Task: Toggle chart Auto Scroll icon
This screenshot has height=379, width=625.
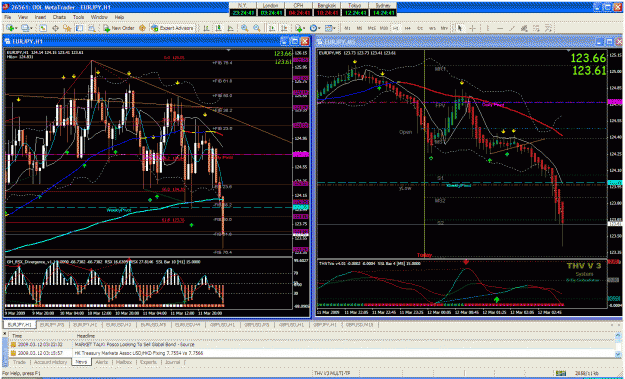Action: click(x=272, y=28)
